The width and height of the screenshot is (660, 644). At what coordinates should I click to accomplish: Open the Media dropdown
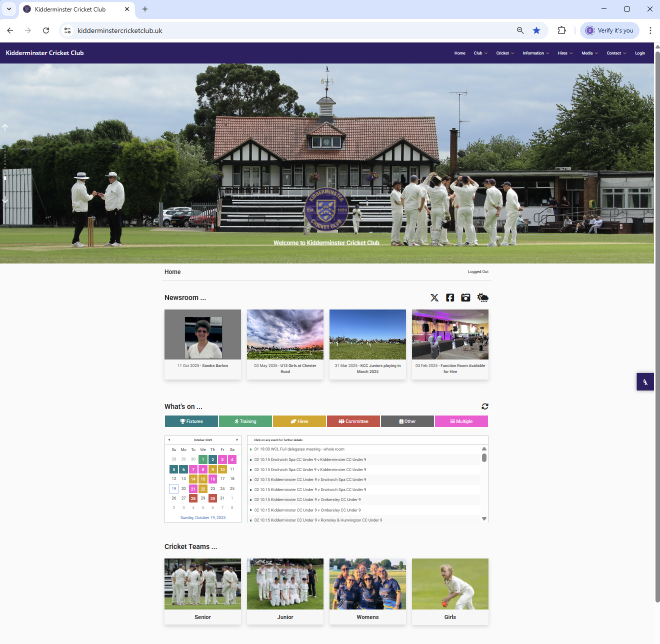point(589,53)
